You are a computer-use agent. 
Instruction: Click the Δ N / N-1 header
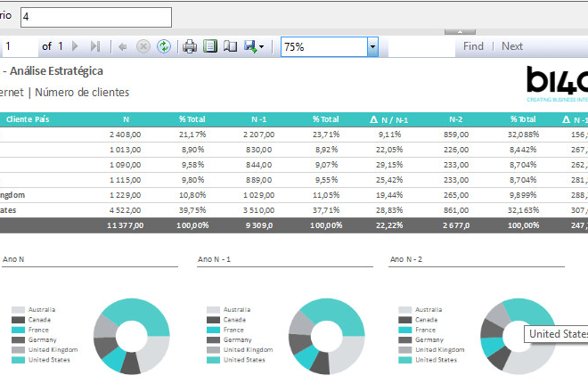pyautogui.click(x=388, y=119)
